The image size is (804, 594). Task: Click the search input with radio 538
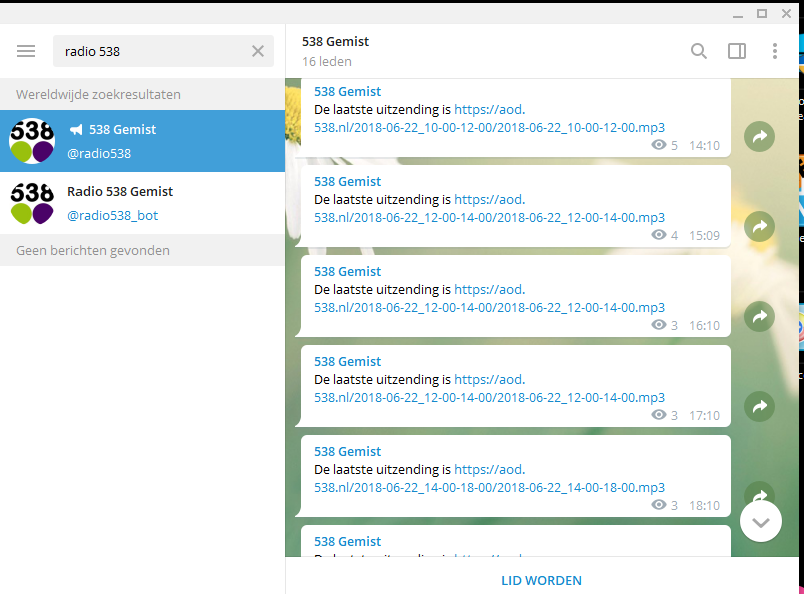tap(150, 51)
